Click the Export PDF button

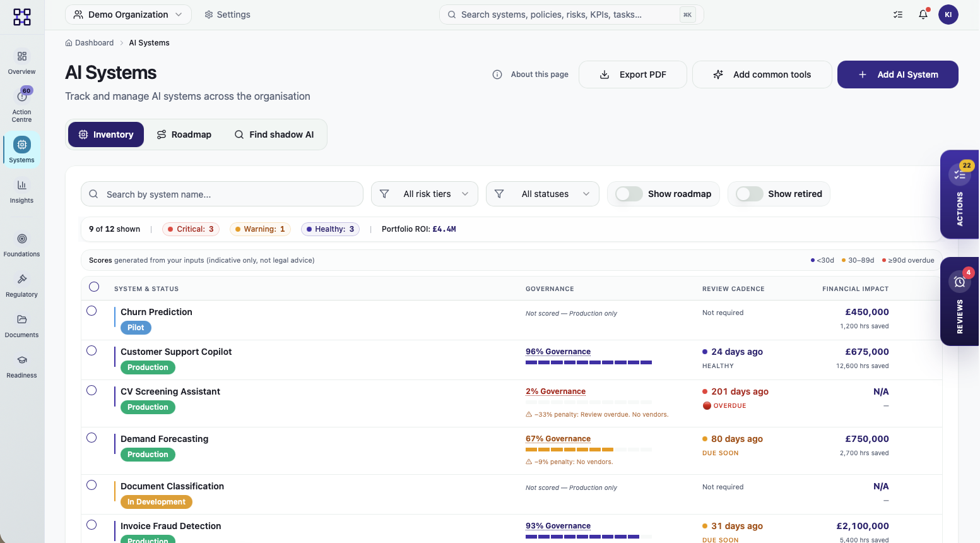633,75
